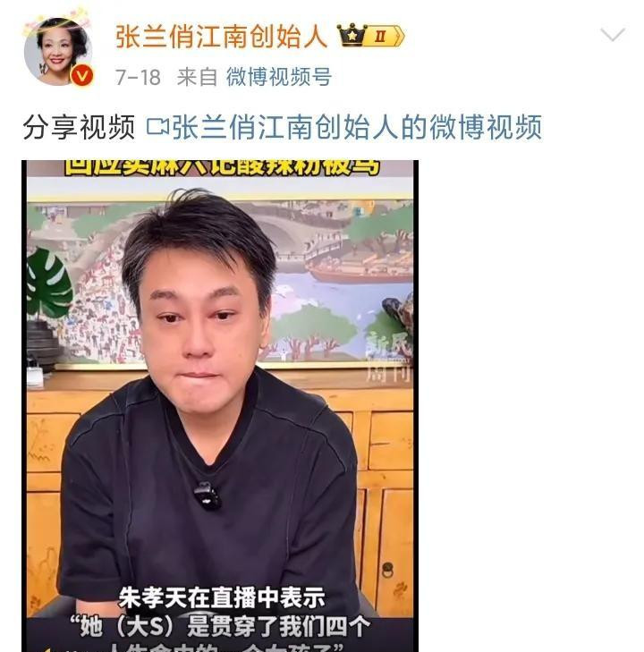644x652 pixels.
Task: Click the subtitle line mentioning 大S
Action: click(x=220, y=626)
